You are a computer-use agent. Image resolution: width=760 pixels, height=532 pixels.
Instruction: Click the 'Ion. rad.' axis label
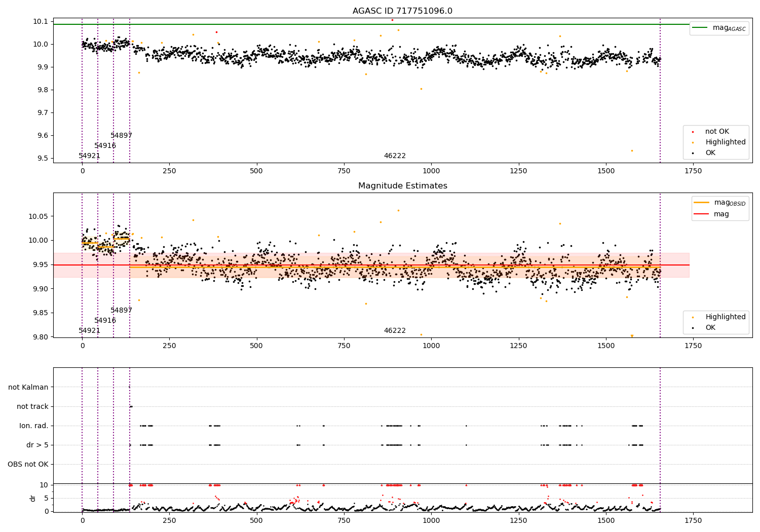coord(34,426)
